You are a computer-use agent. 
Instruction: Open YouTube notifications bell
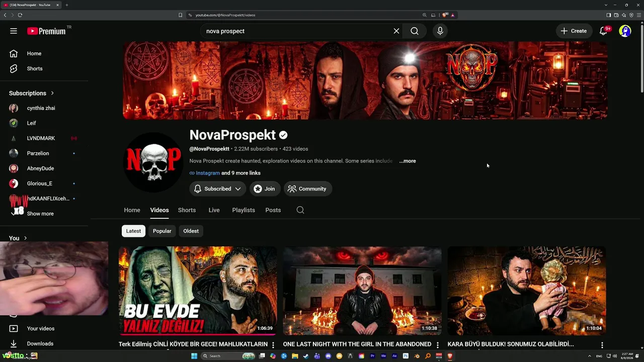[603, 31]
